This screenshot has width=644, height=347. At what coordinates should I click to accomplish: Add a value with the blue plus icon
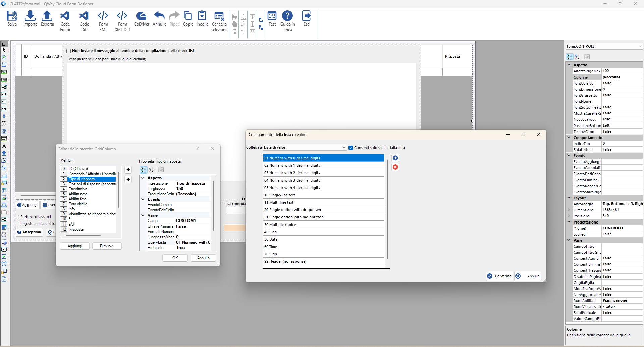(x=395, y=158)
